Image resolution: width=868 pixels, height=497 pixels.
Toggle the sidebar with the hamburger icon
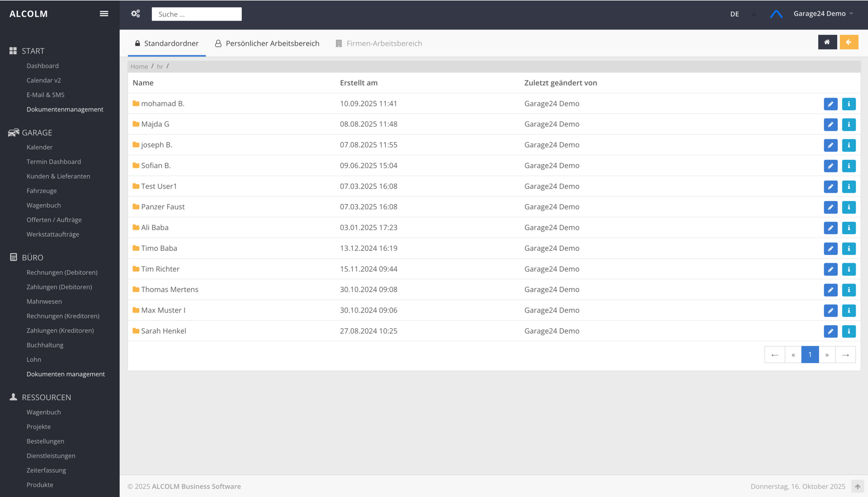(103, 14)
